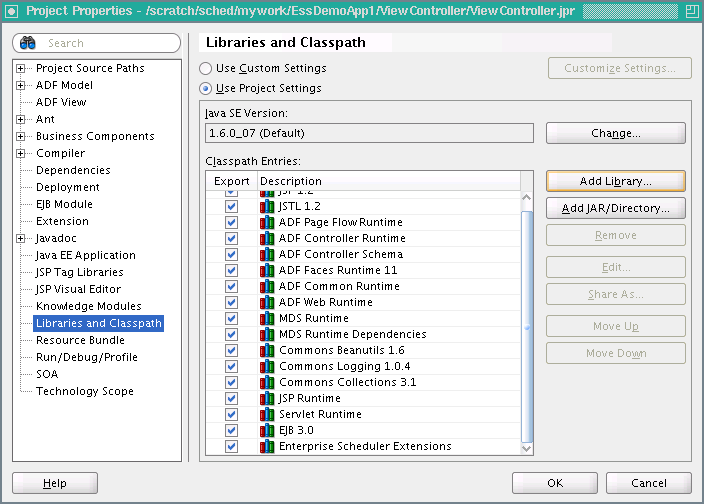
Task: Uncheck export for ADF Page Flow Runtime
Action: [x=231, y=222]
